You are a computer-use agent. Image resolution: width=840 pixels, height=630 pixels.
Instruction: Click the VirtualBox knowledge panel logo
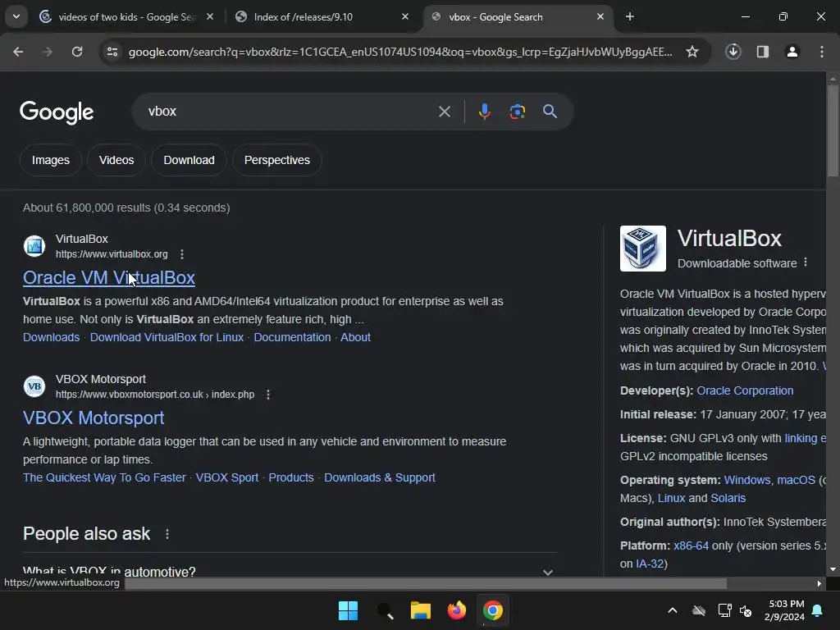643,249
